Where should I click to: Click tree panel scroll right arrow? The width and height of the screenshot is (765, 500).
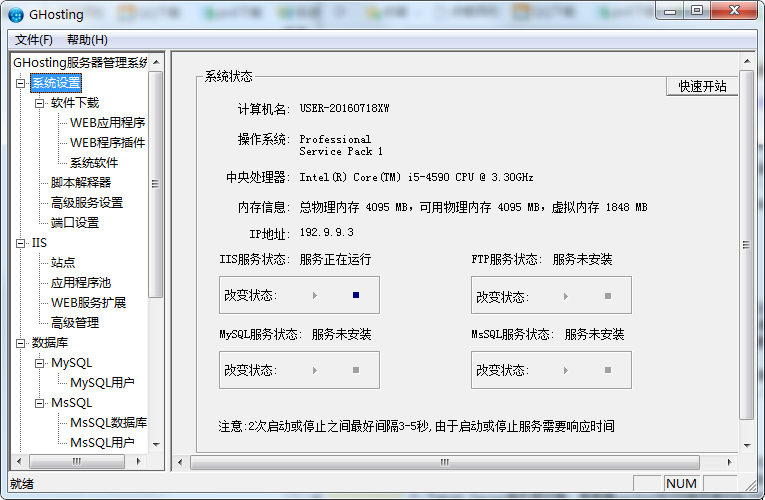pos(139,461)
